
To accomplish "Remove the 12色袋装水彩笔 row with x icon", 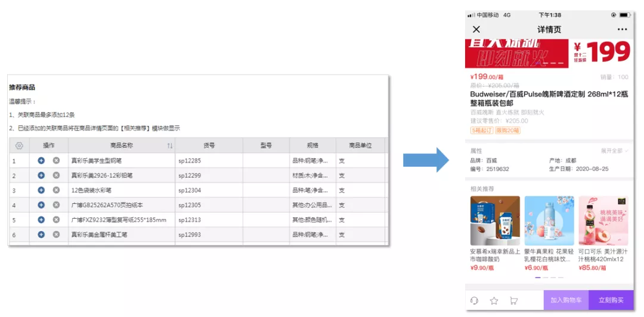I will click(x=56, y=190).
